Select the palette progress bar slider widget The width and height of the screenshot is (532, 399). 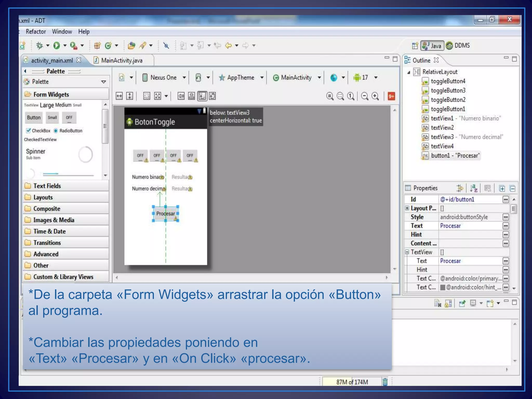pyautogui.click(x=68, y=174)
